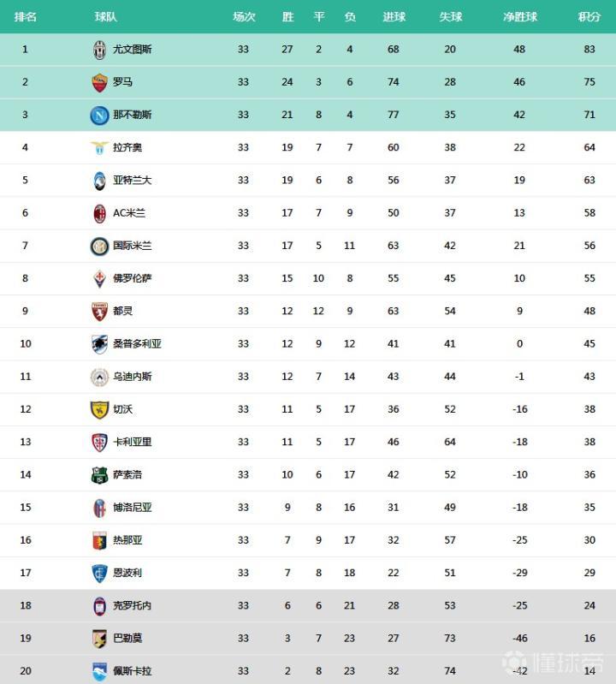This screenshot has height=684, width=616.
Task: Click the Roma club crest icon
Action: (x=100, y=82)
